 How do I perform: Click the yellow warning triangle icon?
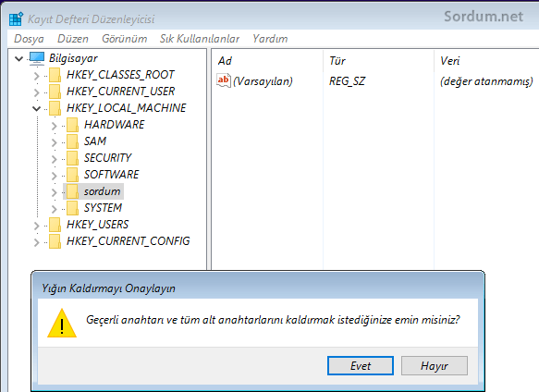62,323
